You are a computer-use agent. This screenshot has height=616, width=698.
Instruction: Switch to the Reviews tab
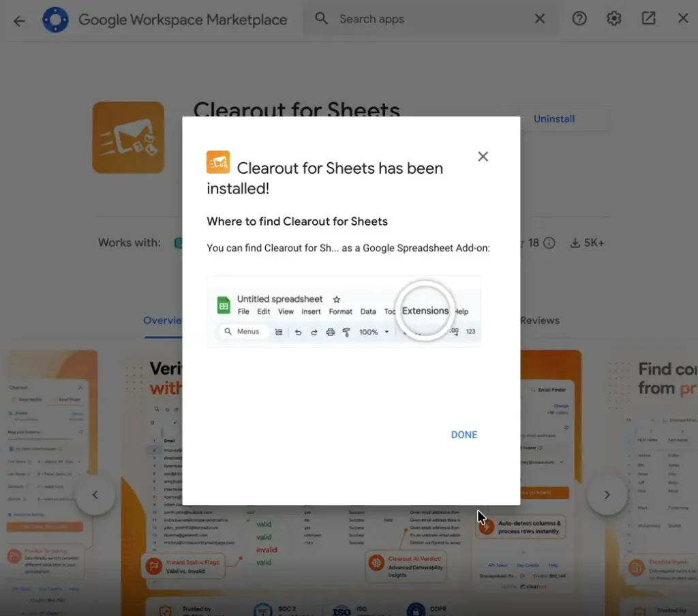(540, 320)
